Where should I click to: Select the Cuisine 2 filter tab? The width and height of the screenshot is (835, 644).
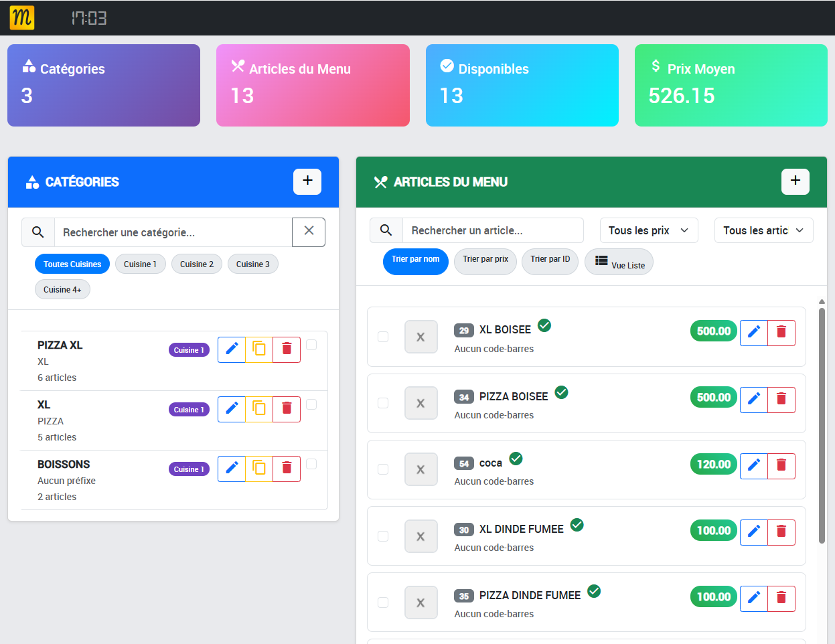(x=196, y=264)
